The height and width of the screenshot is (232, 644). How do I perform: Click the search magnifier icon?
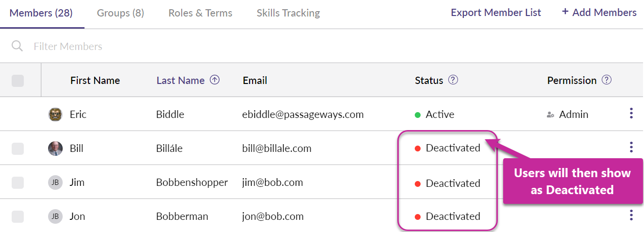pyautogui.click(x=17, y=46)
